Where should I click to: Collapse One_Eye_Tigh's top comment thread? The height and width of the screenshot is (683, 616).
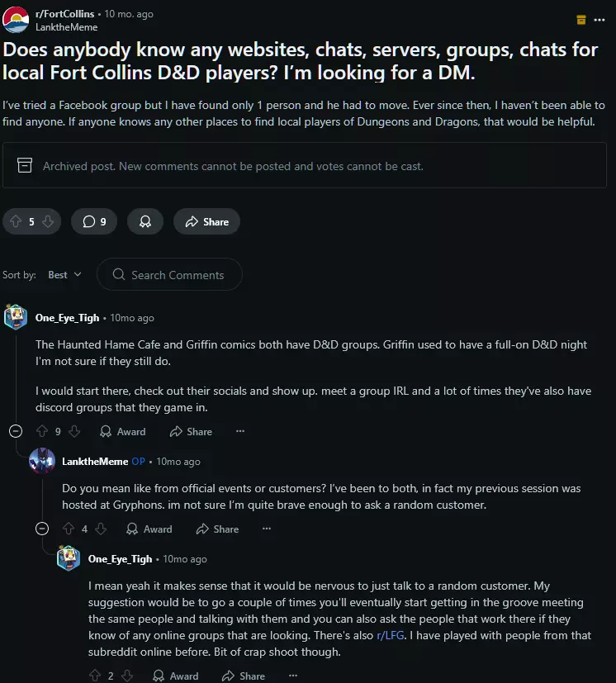click(15, 431)
